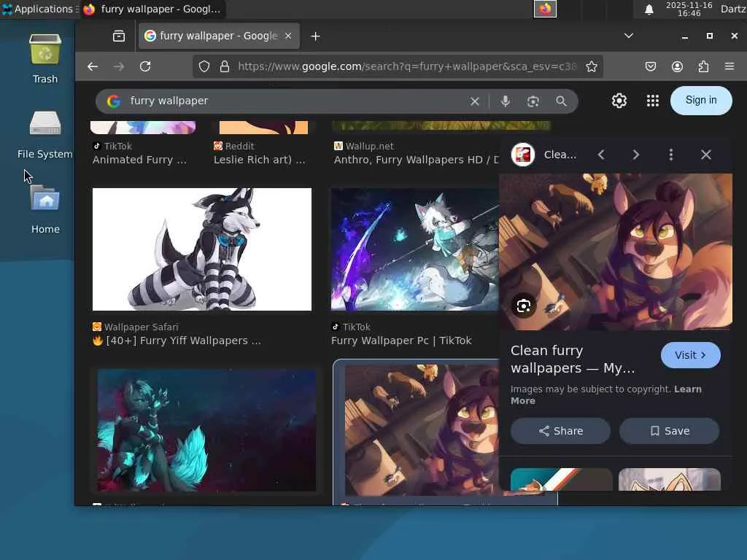Open Firefox View recent browsing icon
Screen dimensions: 747x560
point(119,36)
